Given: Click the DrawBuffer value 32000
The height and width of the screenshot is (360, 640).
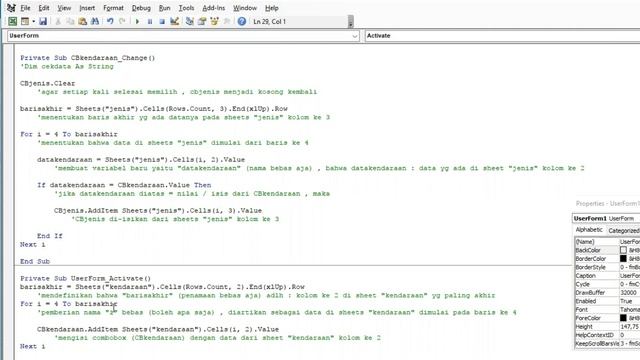Looking at the screenshot, I should point(629,292).
